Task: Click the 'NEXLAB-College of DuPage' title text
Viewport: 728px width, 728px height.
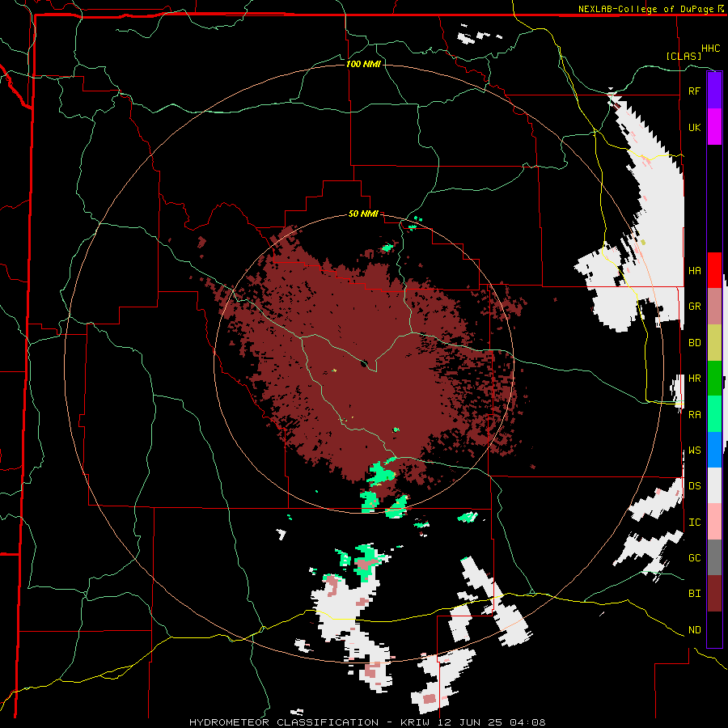Action: [645, 9]
